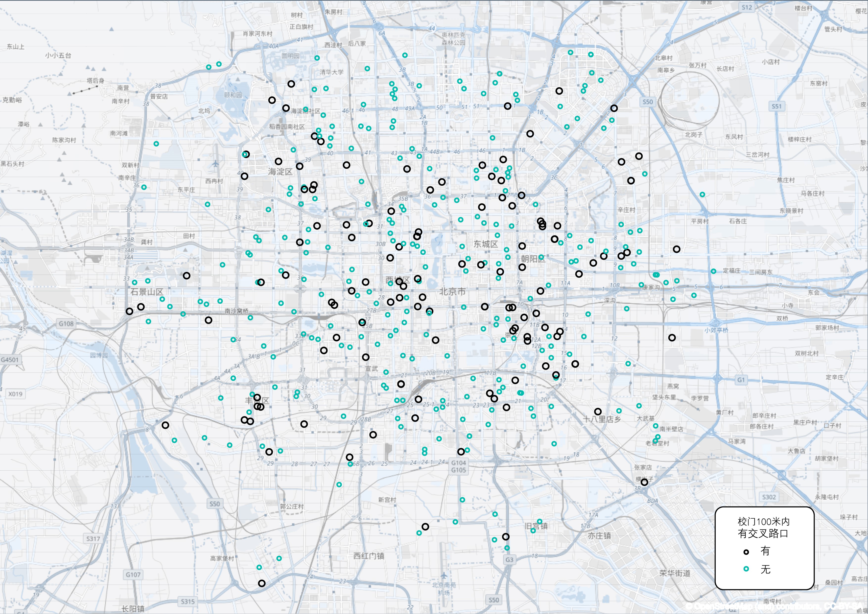Click the 石景山区 district label
The image size is (868, 614).
[147, 292]
